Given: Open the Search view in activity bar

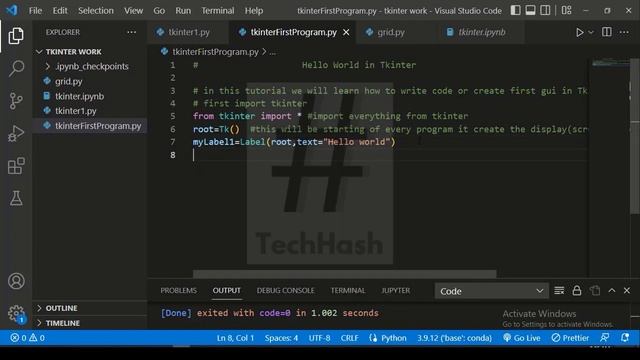Looking at the screenshot, I should coord(16,68).
